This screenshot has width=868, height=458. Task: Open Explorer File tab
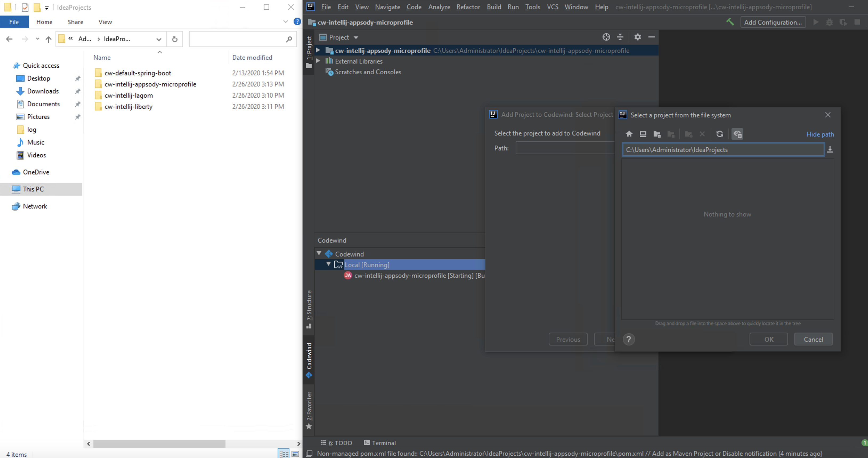14,22
